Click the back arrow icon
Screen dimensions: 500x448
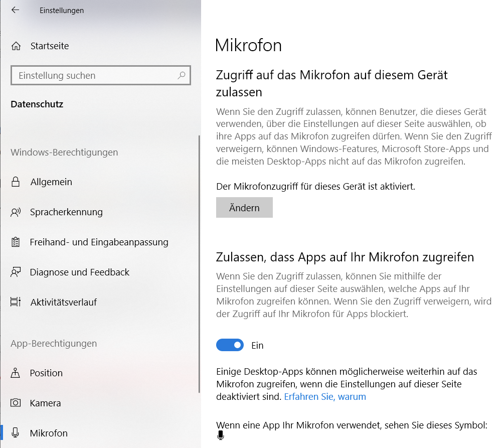pyautogui.click(x=15, y=10)
